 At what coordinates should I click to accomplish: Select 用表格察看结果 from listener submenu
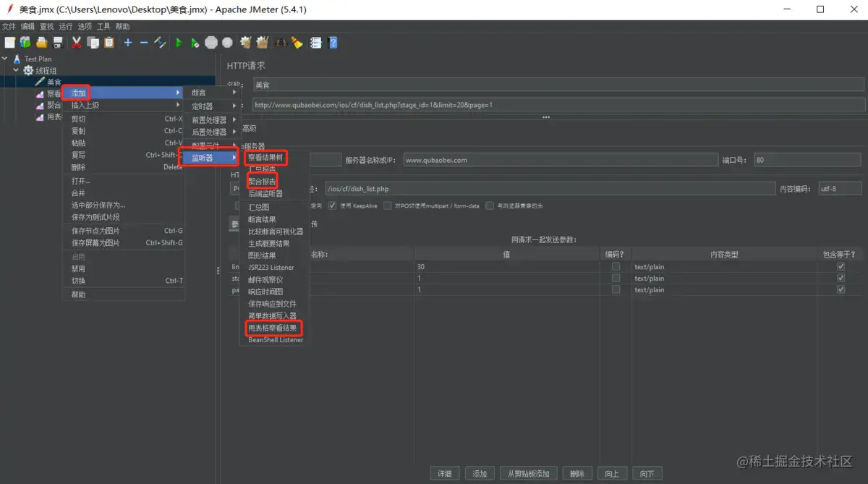(273, 328)
